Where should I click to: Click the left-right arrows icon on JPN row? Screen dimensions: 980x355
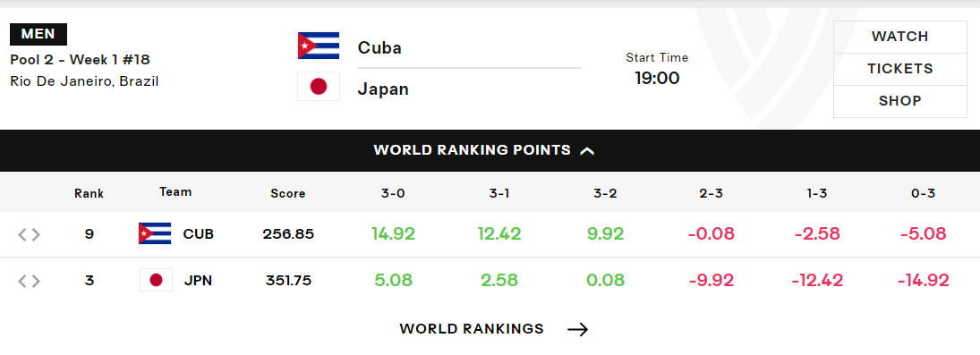point(29,282)
